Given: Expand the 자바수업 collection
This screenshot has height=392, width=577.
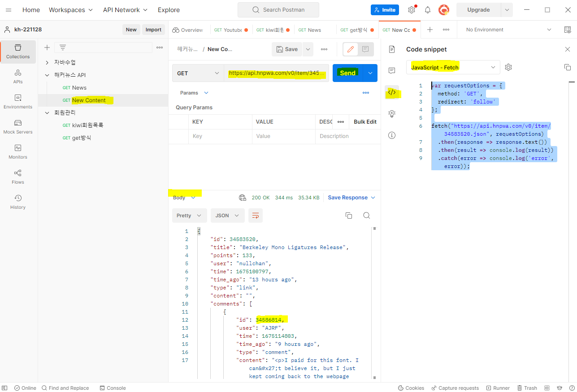Looking at the screenshot, I should 47,62.
